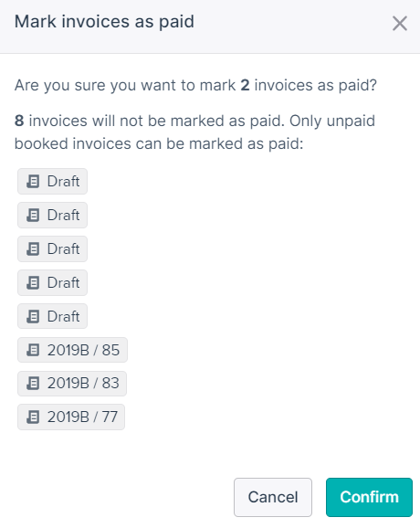This screenshot has height=528, width=420.
Task: Cancel the mark as paid dialog
Action: (x=273, y=497)
